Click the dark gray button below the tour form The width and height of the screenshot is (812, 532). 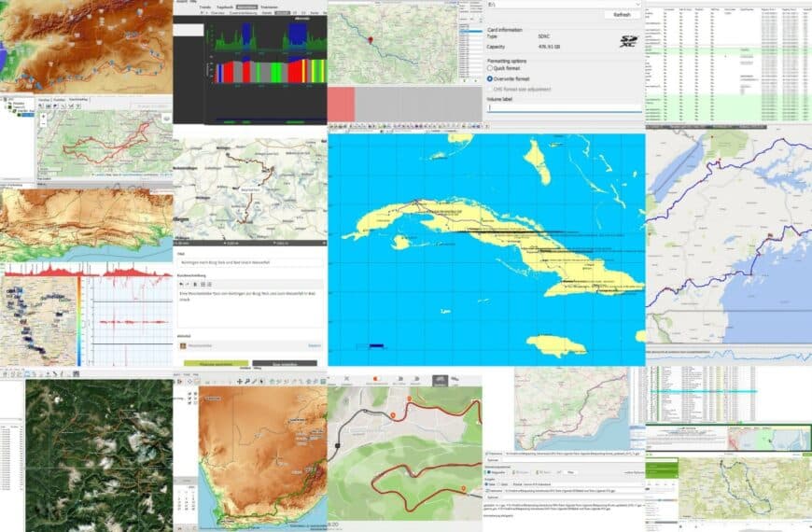(x=285, y=363)
